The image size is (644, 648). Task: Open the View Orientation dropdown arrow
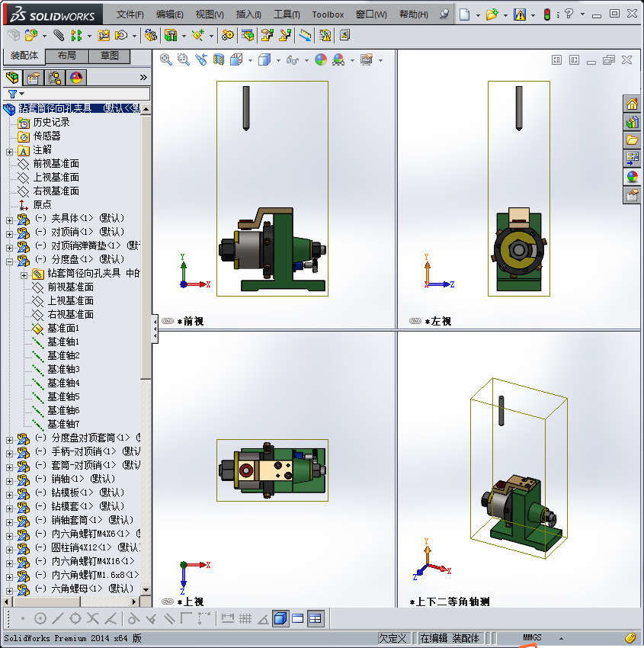[251, 60]
